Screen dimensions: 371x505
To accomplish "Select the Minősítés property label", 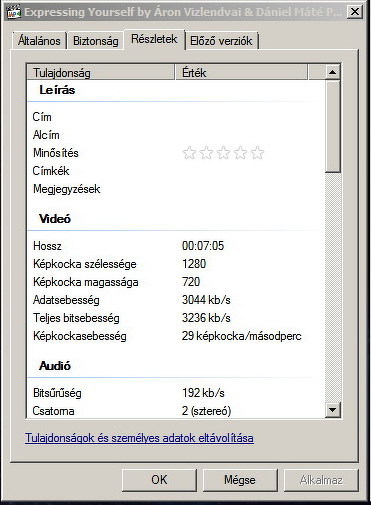I will 56,153.
